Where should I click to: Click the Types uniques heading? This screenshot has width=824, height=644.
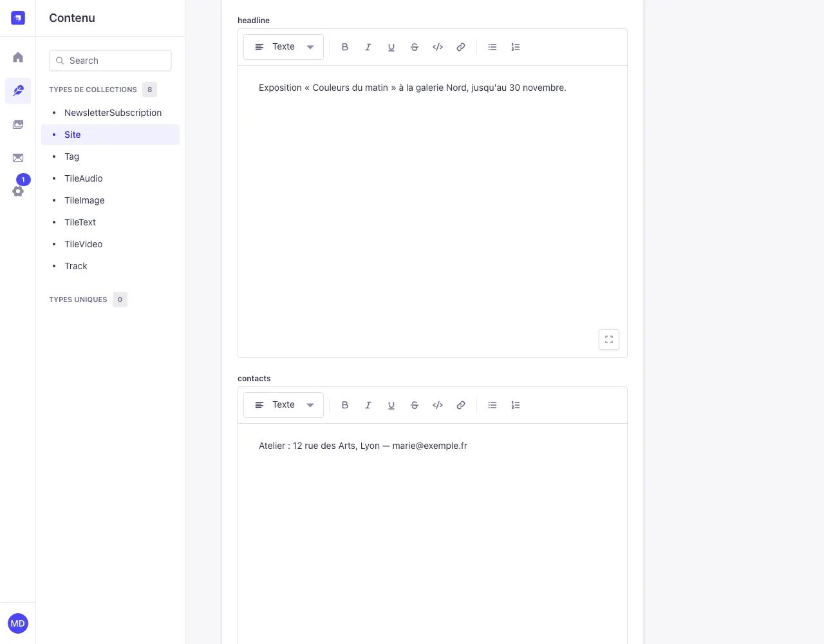pyautogui.click(x=78, y=299)
